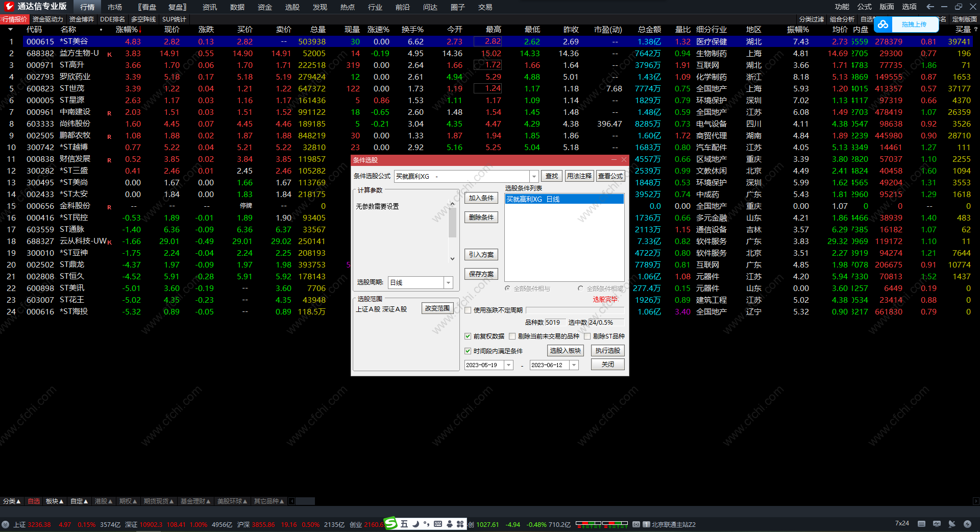The height and width of the screenshot is (532, 980).
Task: Switch to the DDE排名 tab
Action: click(112, 19)
